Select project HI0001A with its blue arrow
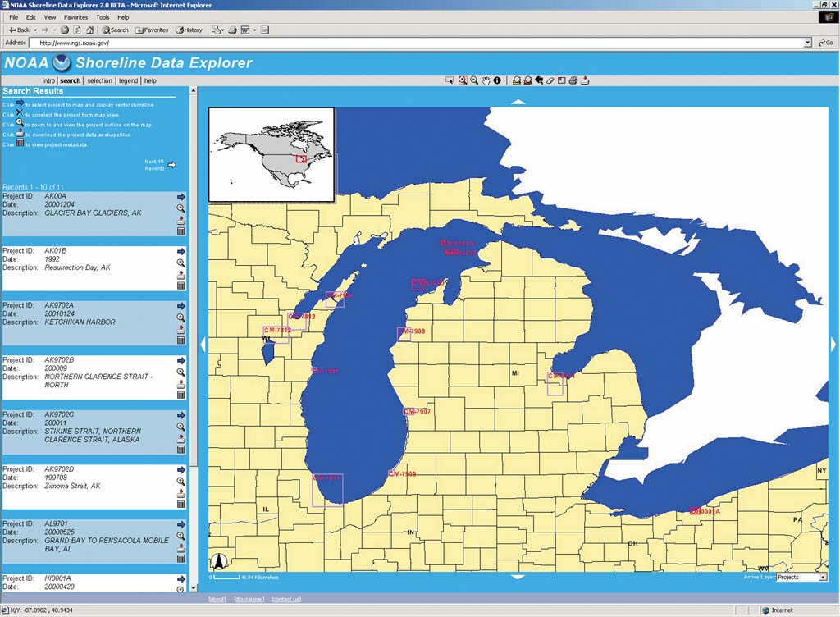 click(x=181, y=579)
